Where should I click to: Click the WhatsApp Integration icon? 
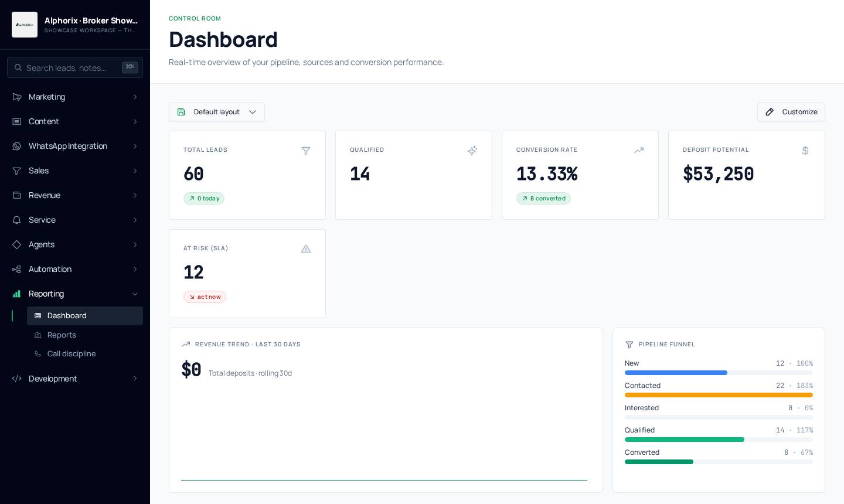point(17,146)
